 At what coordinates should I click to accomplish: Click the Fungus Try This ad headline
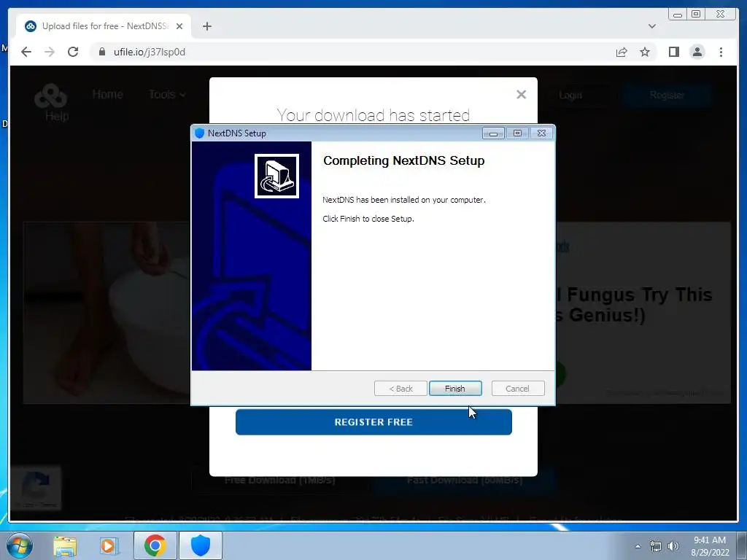point(634,305)
